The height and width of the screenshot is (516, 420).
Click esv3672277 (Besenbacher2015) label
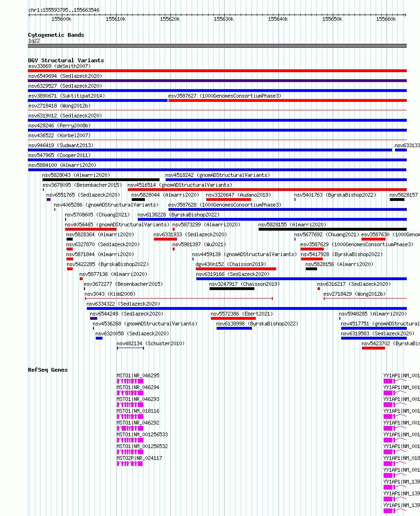pos(124,283)
